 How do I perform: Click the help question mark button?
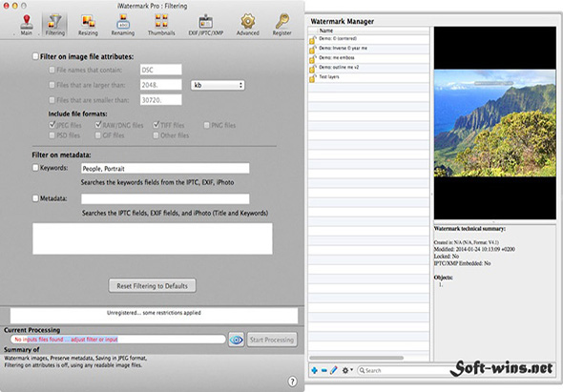(x=293, y=382)
